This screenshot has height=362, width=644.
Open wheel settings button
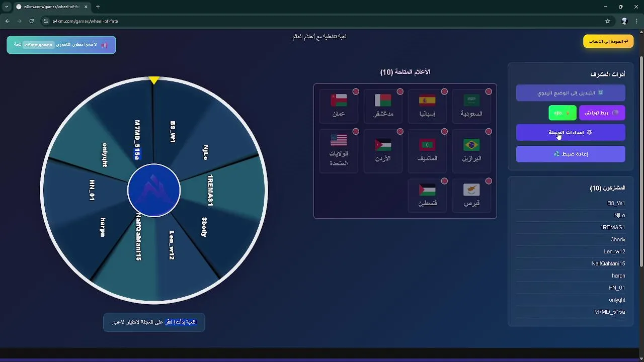pyautogui.click(x=571, y=132)
